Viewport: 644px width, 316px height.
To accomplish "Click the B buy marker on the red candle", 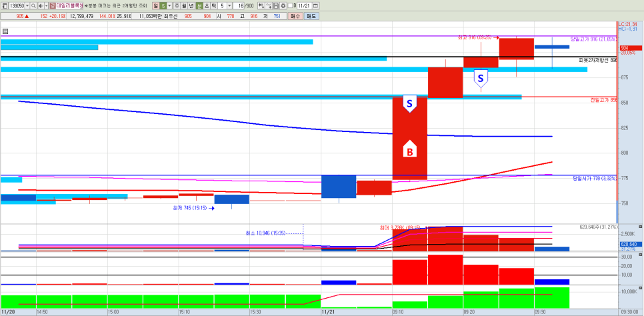I will 409,149.
